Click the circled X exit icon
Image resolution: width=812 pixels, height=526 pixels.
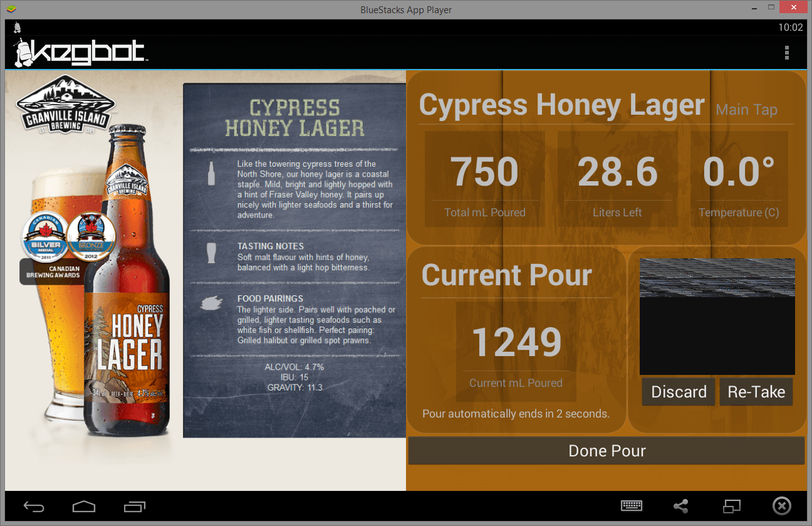[782, 506]
